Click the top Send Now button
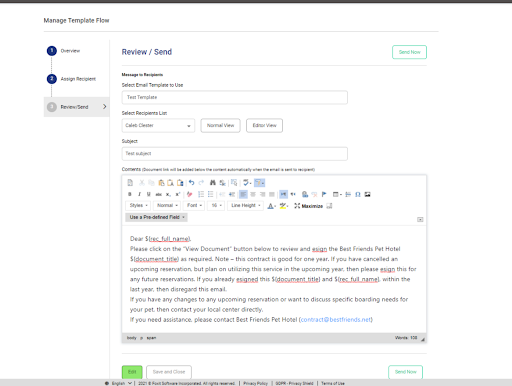Screen dimensions: 512x386 [409, 52]
